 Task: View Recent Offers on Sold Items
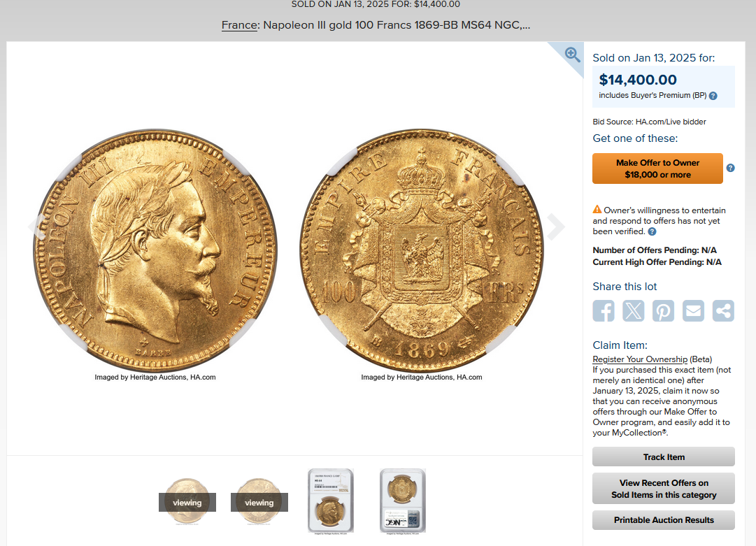664,489
